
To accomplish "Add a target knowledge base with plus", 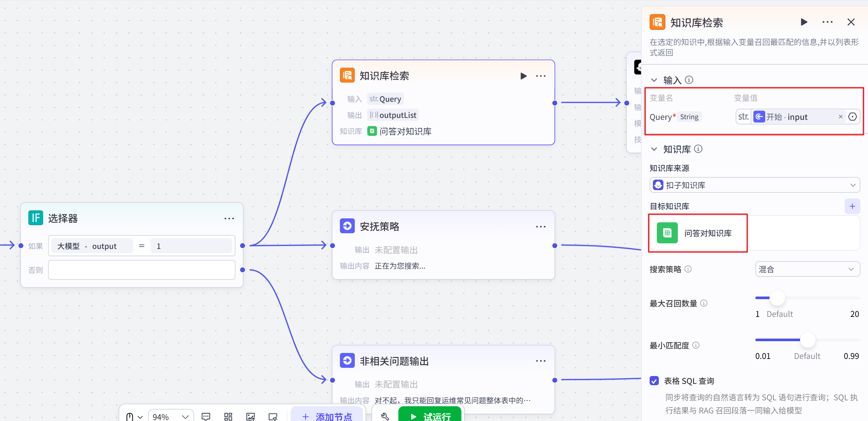I will tap(852, 206).
